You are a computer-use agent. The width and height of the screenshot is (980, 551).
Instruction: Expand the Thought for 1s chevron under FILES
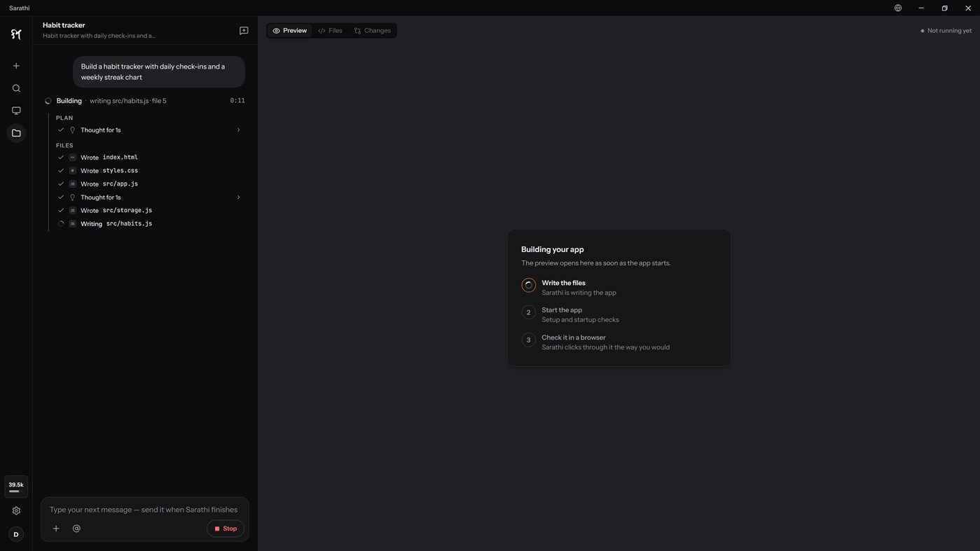click(x=238, y=197)
